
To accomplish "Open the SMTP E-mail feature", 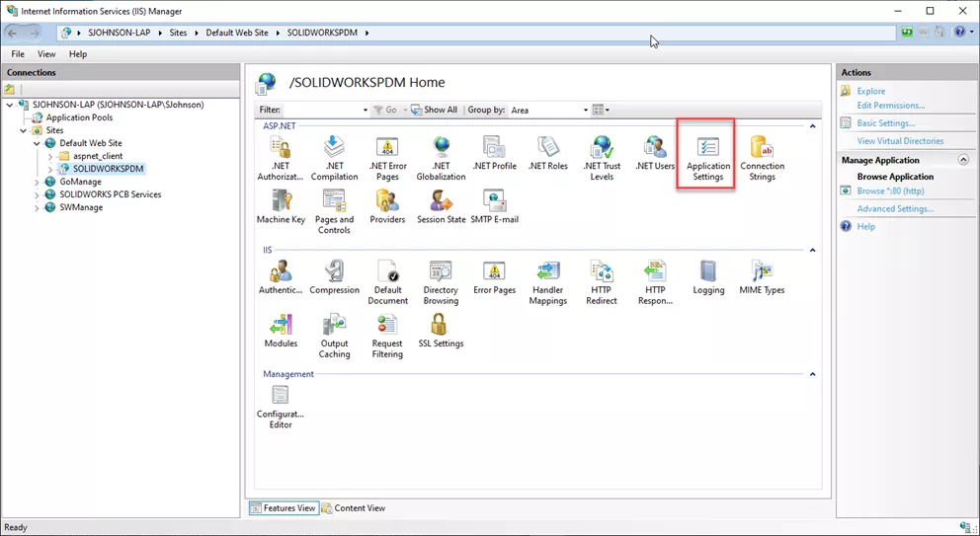I will (x=494, y=206).
